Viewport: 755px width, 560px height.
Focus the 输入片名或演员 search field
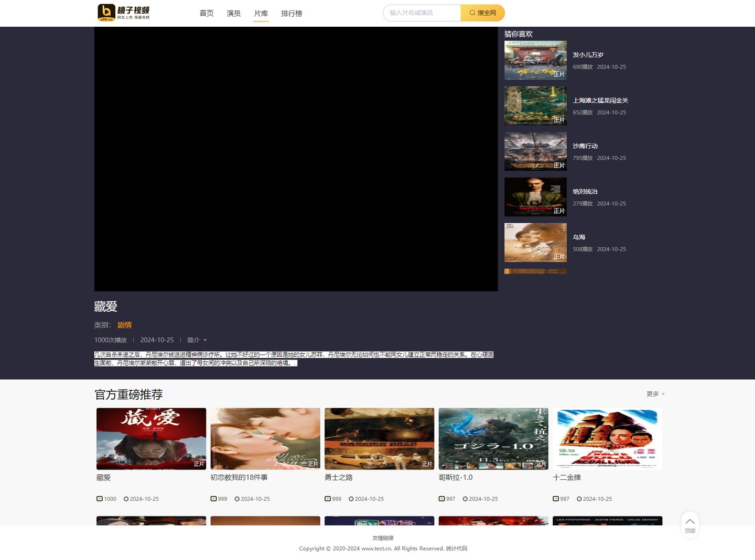click(x=422, y=13)
